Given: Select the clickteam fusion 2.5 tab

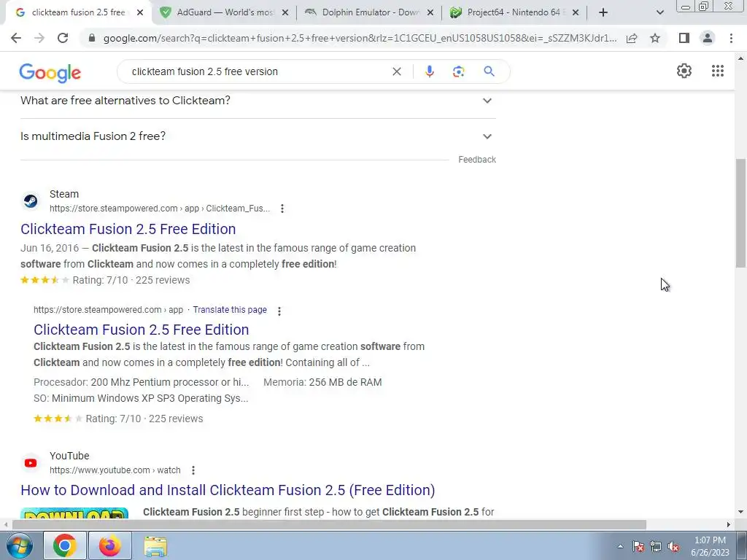Looking at the screenshot, I should (x=77, y=12).
